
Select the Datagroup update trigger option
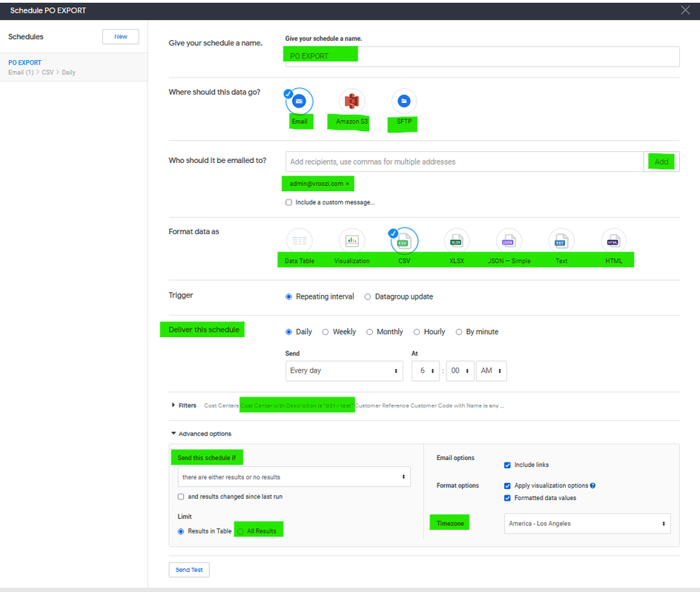click(x=367, y=296)
